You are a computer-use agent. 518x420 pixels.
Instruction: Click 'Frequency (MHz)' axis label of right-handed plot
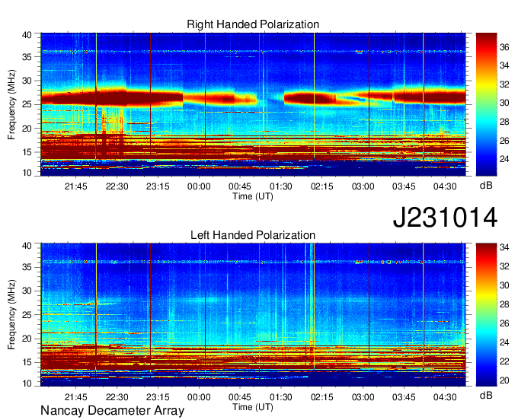click(x=11, y=104)
